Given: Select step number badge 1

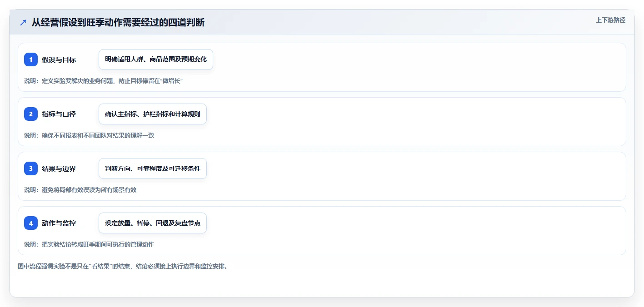Looking at the screenshot, I should click(31, 59).
